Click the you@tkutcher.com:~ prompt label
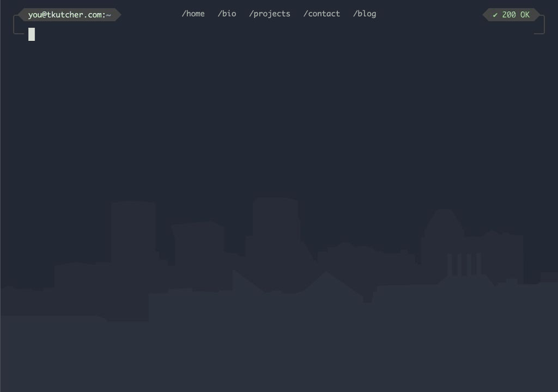Screen dimensions: 558x392 click(69, 15)
